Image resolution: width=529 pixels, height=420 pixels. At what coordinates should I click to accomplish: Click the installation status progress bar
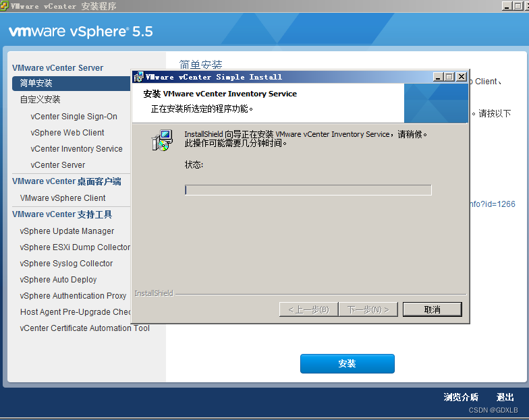coord(308,190)
